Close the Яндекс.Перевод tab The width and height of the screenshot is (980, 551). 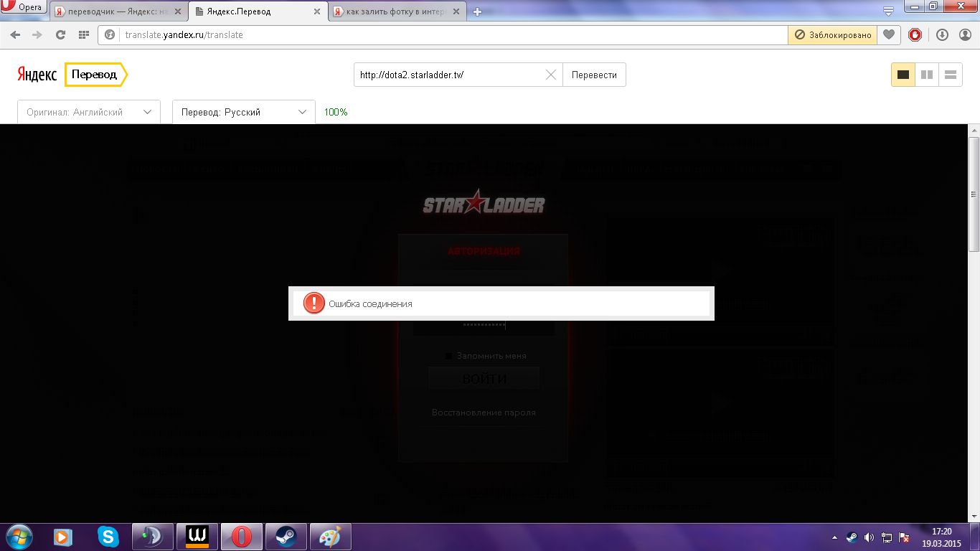pyautogui.click(x=317, y=11)
